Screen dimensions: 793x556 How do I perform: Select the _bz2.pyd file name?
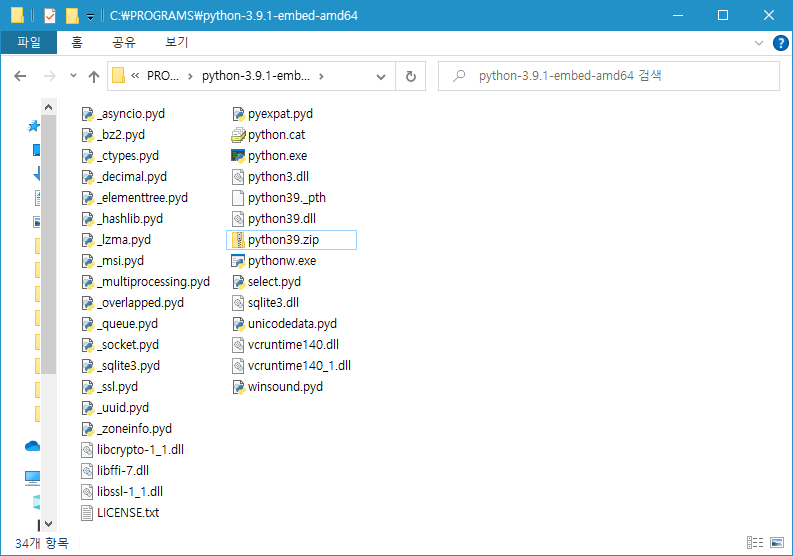(x=121, y=135)
